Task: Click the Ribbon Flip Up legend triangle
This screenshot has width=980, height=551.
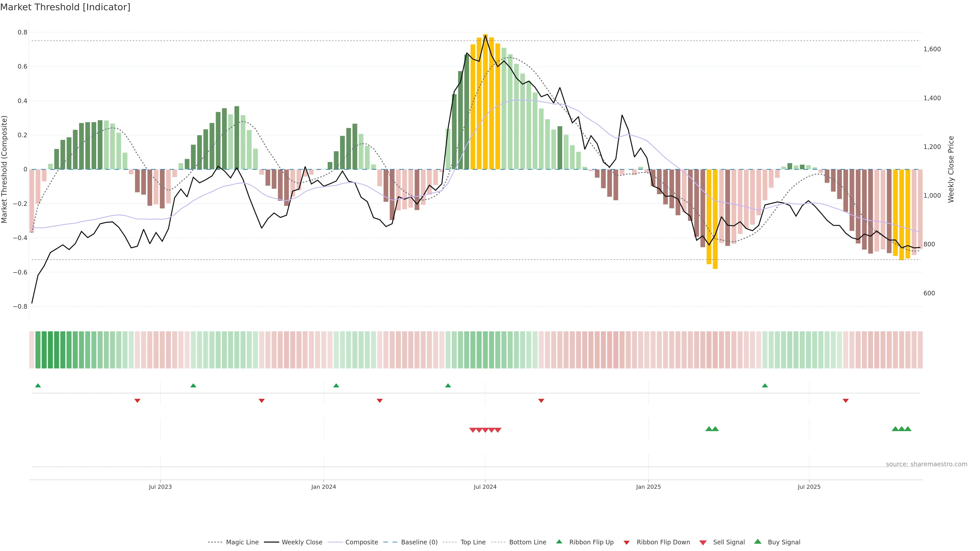Action: click(559, 542)
